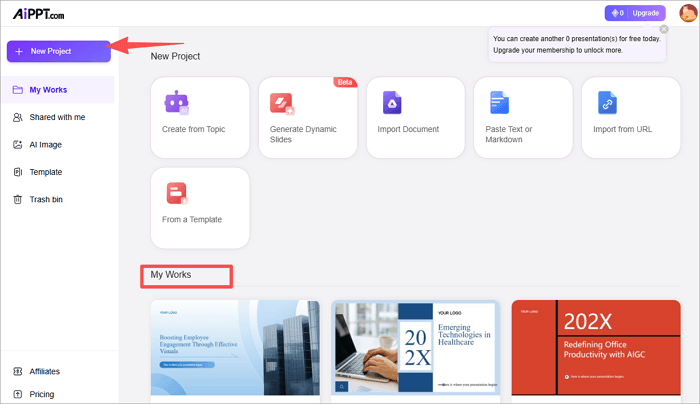Click the Shared with me people icon
Screen dimensions: 700x404
[x=17, y=117]
